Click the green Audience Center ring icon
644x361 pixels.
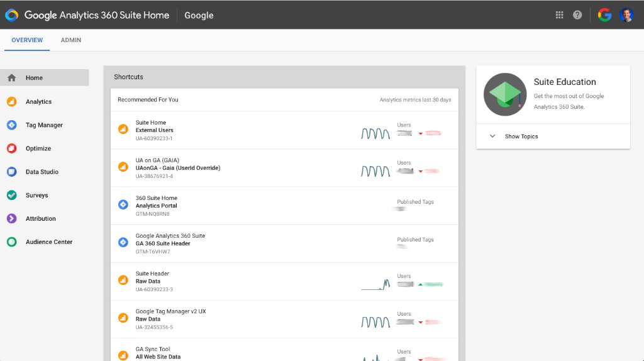point(11,242)
